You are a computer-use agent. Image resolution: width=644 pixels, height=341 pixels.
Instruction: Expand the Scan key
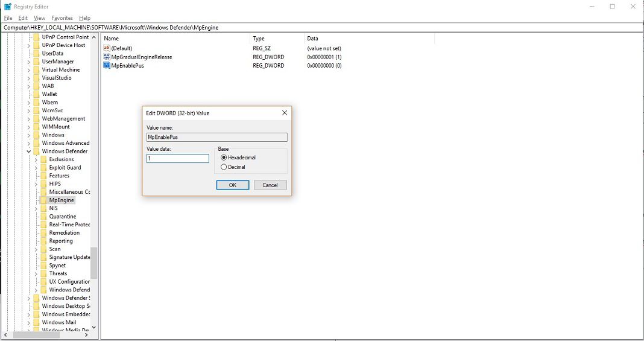pos(36,249)
